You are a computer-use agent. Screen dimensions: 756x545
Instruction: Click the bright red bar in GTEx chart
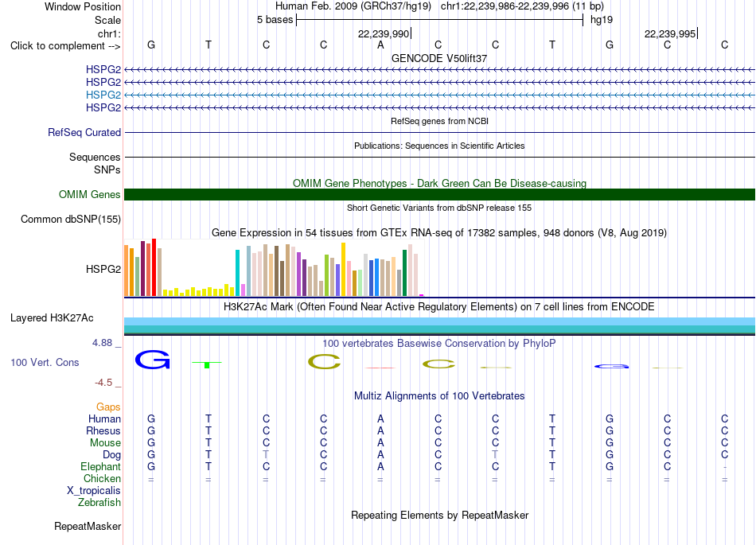click(x=154, y=267)
